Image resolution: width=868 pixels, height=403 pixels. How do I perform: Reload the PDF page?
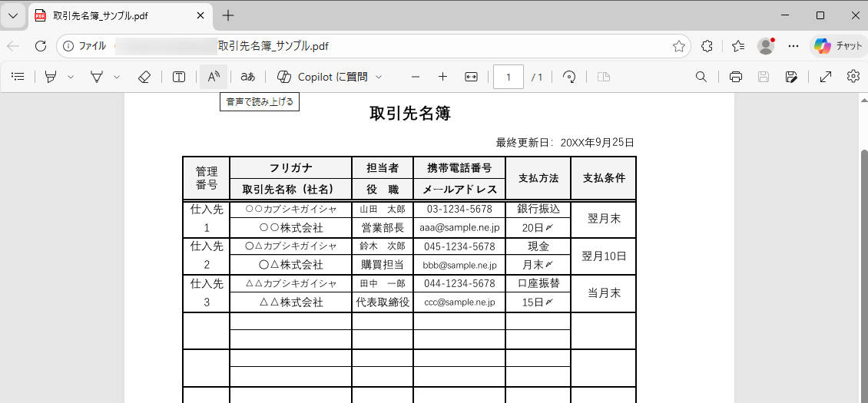41,46
